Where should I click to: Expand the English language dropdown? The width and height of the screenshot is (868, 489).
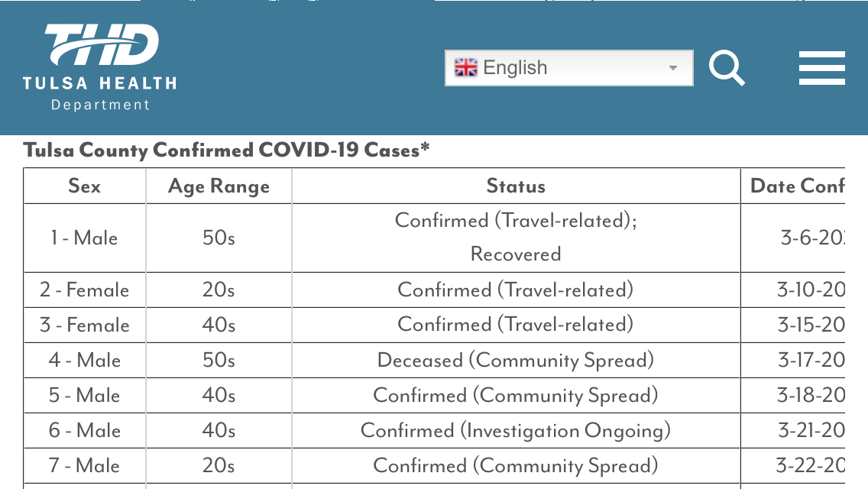(x=569, y=67)
